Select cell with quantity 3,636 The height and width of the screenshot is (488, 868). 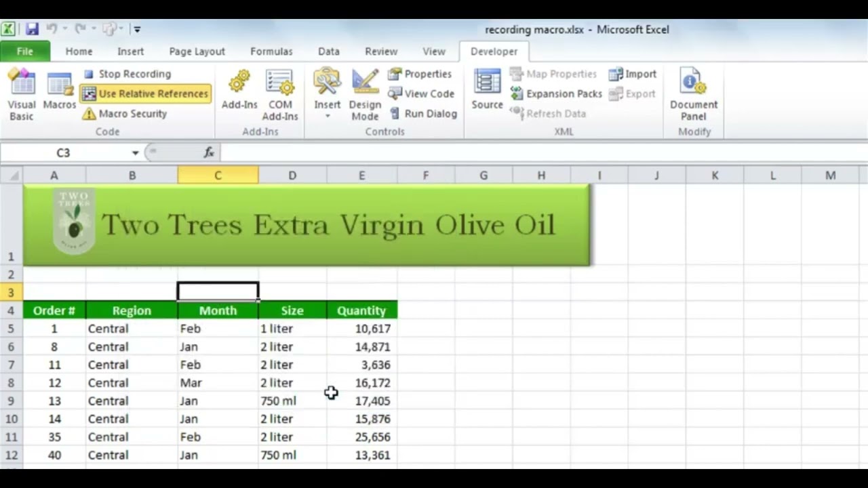point(361,365)
